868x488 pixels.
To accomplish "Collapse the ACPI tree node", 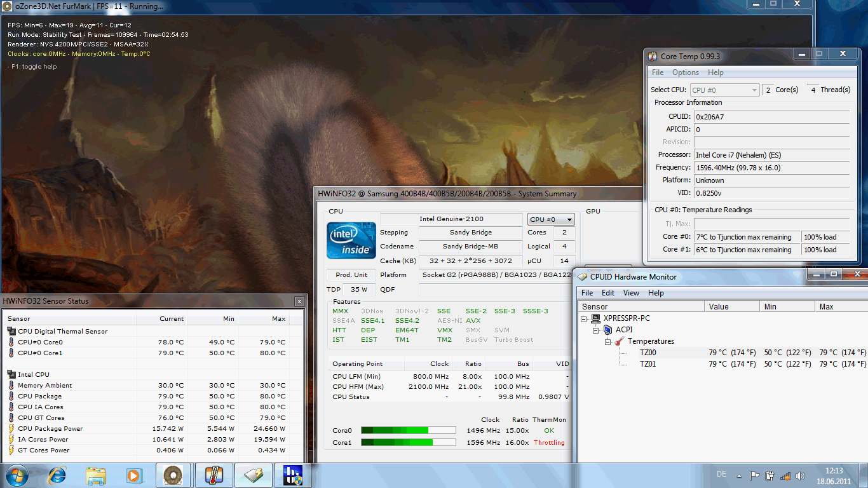I will point(595,330).
